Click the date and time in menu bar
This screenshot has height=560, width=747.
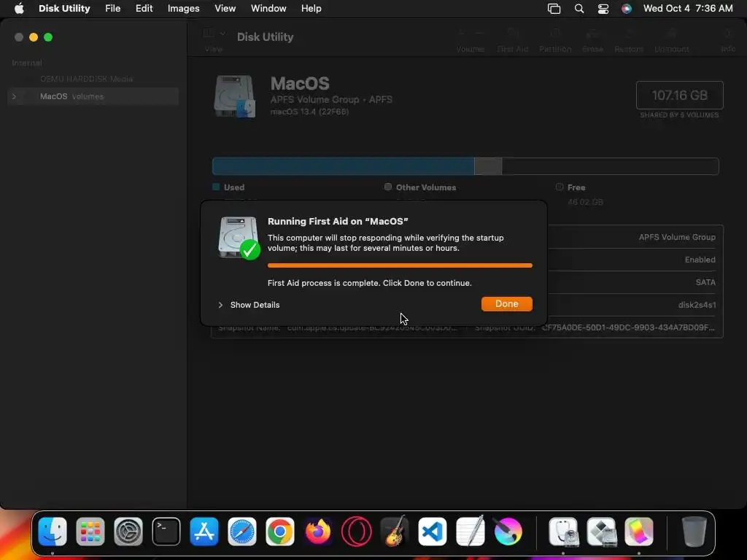[x=688, y=9]
